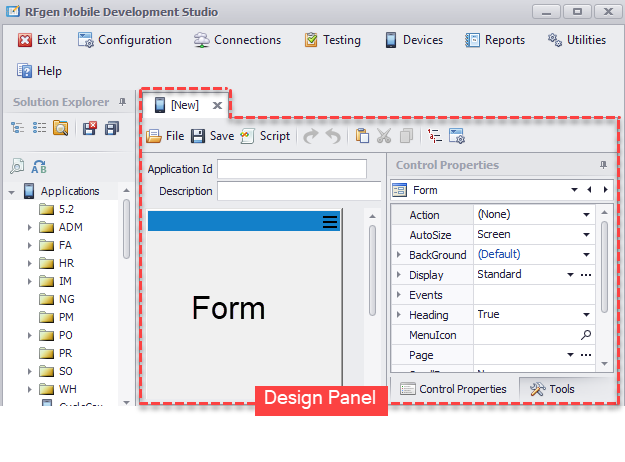
Task: Open the Action property dropdown
Action: coord(586,215)
